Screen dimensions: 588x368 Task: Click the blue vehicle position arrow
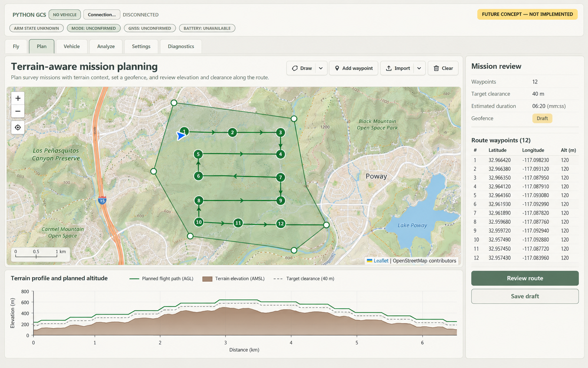coord(180,136)
